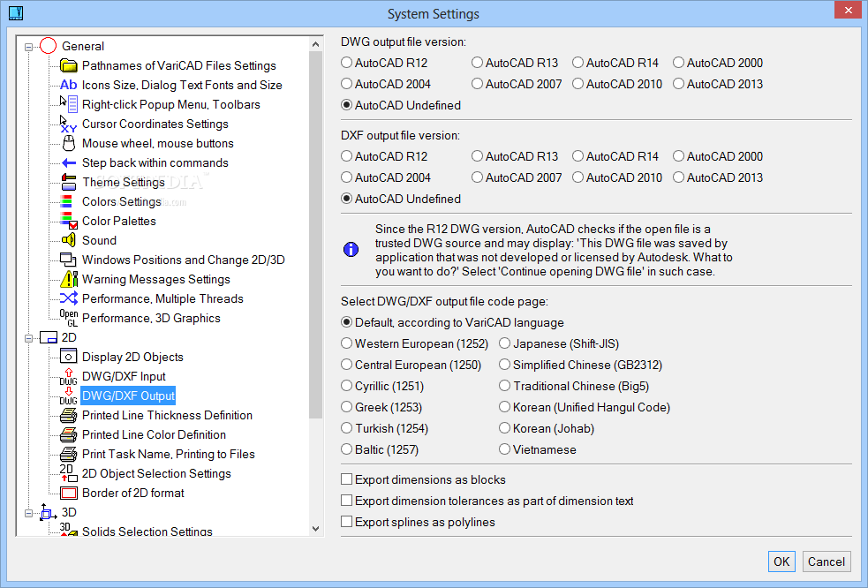Open Color Palettes settings
The width and height of the screenshot is (868, 588).
119,221
